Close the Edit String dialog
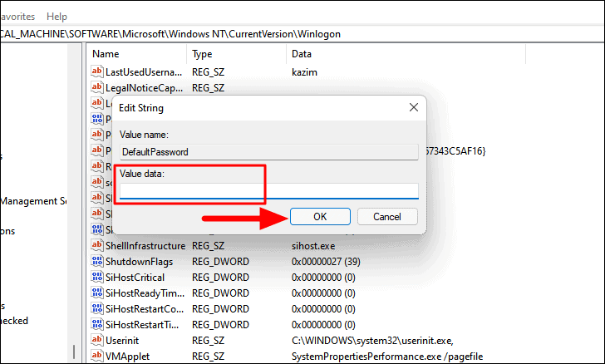Viewport: 605px width, 364px height. 414,107
